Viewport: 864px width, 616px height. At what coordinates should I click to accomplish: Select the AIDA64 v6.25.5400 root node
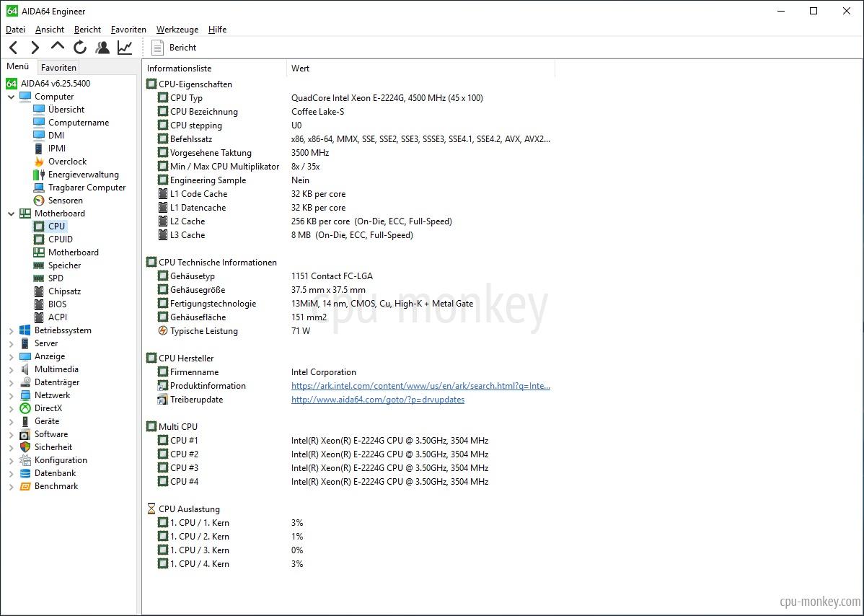point(55,83)
